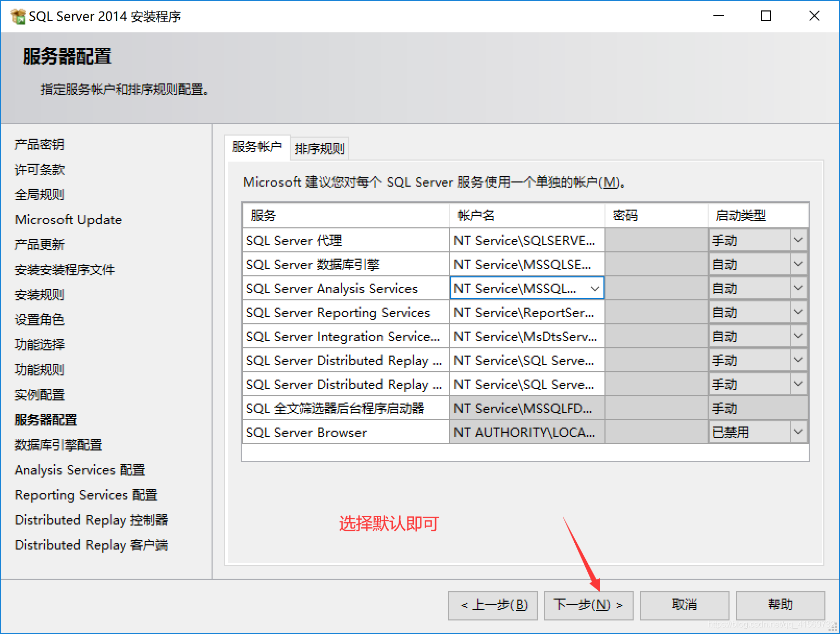This screenshot has height=634, width=840.
Task: Click 安装安装程序文件 step in sidebar
Action: click(65, 270)
